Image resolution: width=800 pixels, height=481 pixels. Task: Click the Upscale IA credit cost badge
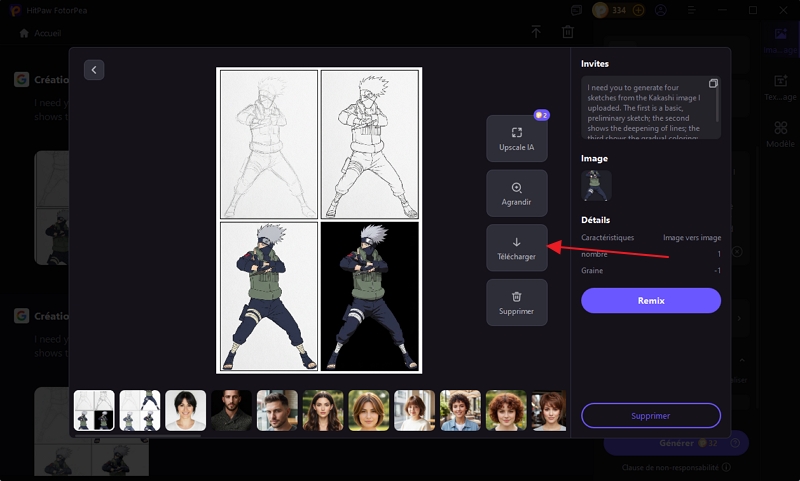[x=541, y=115]
